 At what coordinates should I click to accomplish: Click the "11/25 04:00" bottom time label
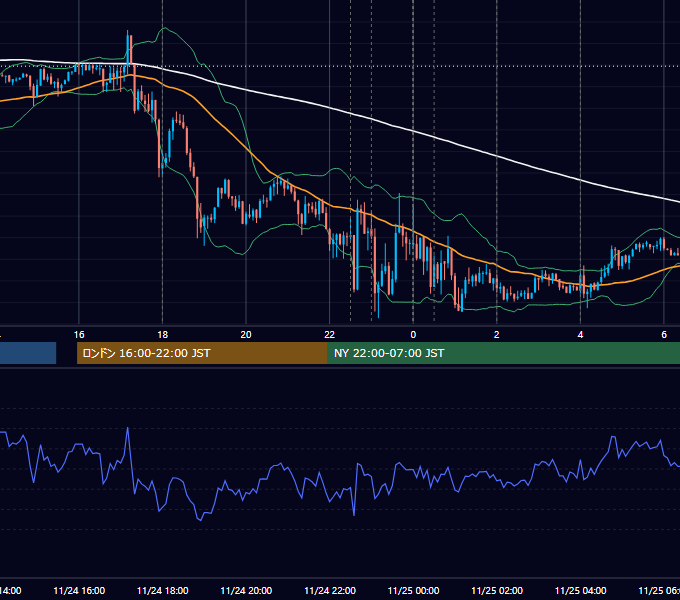click(x=581, y=591)
